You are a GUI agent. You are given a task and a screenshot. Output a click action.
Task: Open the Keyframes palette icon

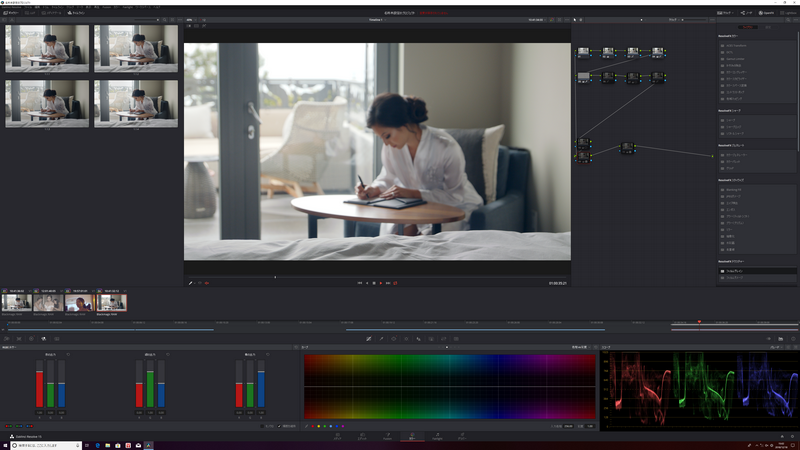[768, 339]
